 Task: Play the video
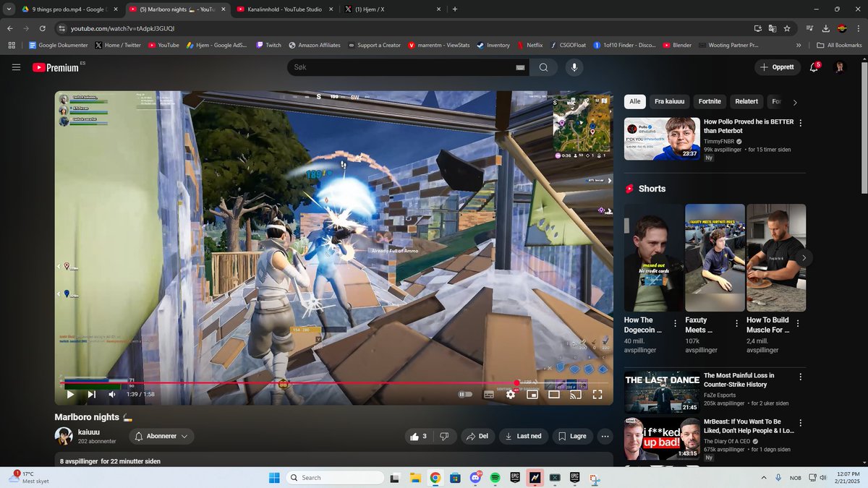tap(70, 394)
